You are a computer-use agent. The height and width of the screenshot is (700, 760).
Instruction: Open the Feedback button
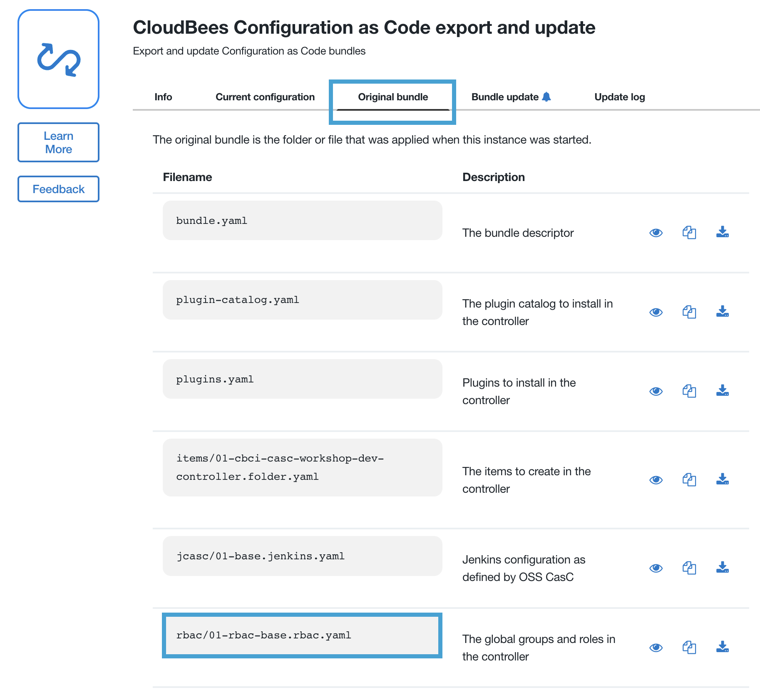(x=59, y=189)
